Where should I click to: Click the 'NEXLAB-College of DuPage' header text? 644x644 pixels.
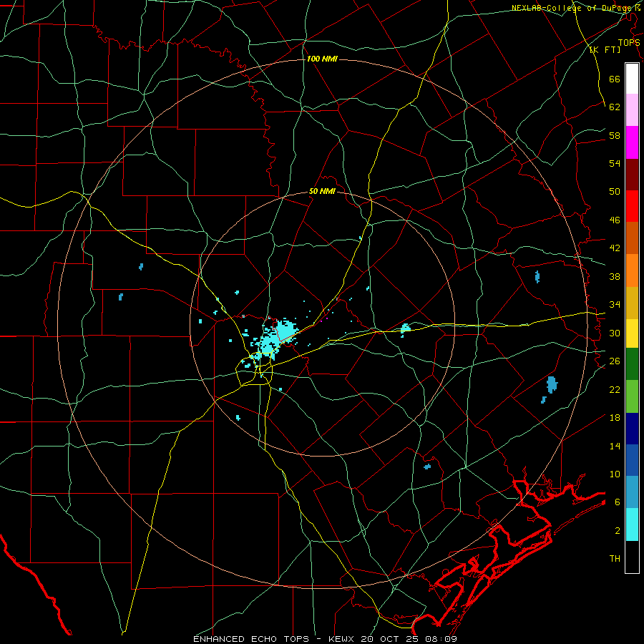click(x=572, y=8)
